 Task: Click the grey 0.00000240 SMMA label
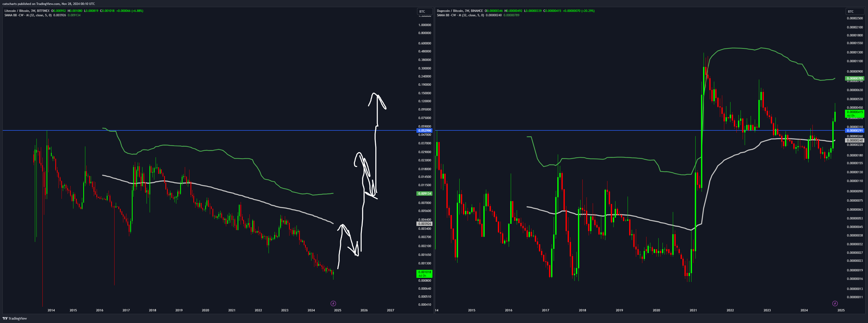coord(855,140)
